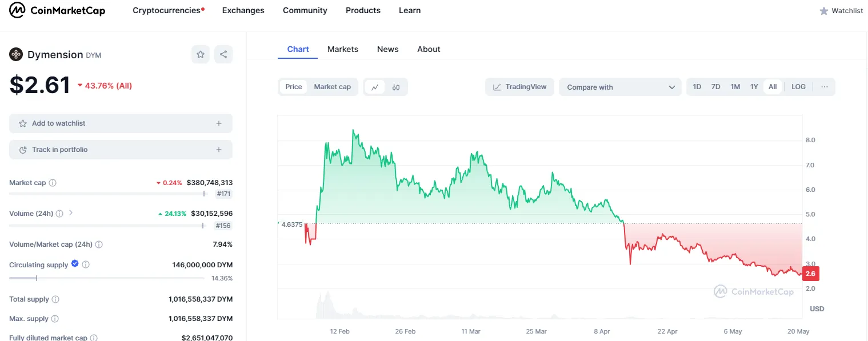The image size is (868, 341).
Task: Switch chart to Market cap
Action: 332,87
